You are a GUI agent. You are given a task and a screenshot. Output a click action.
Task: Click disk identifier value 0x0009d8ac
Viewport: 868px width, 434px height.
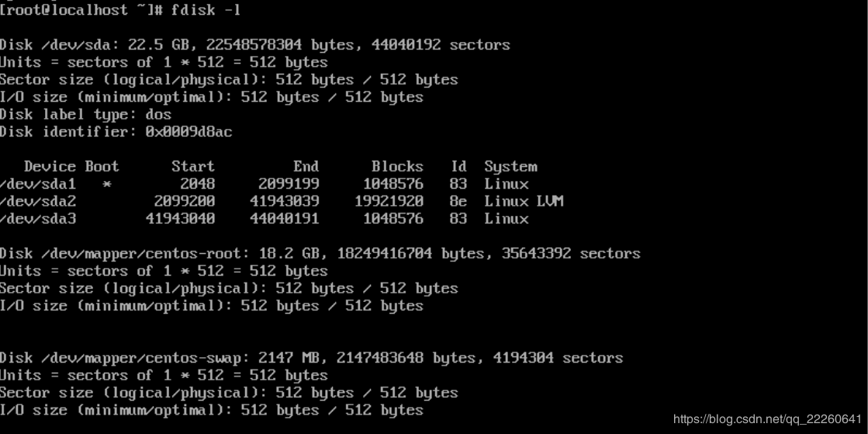tap(188, 132)
